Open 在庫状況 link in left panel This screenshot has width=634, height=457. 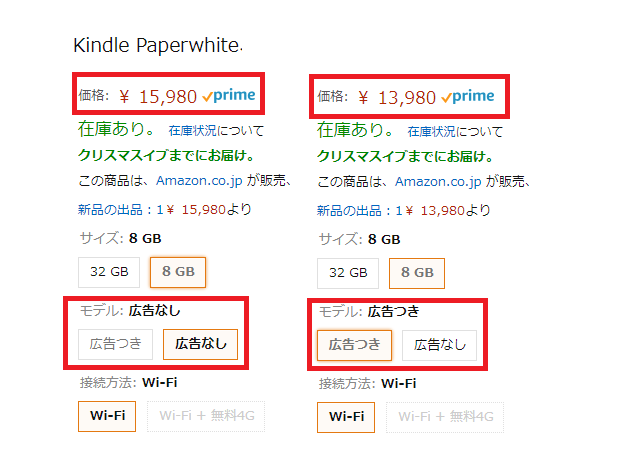pyautogui.click(x=192, y=131)
